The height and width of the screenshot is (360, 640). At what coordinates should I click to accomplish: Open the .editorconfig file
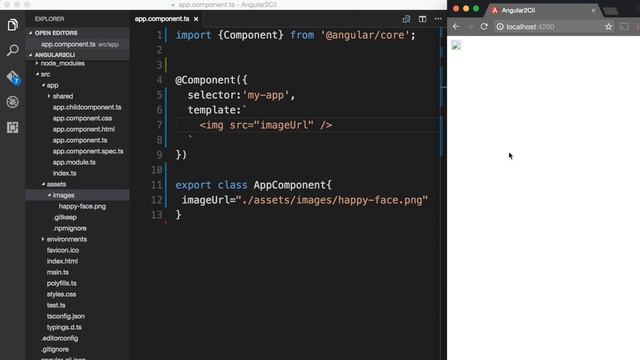pyautogui.click(x=60, y=338)
